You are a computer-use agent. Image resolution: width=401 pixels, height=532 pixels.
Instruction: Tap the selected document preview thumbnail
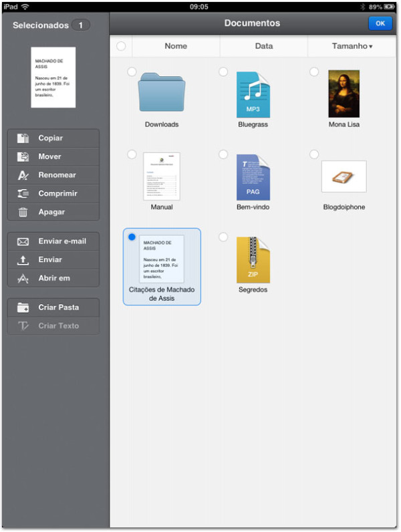tap(53, 77)
